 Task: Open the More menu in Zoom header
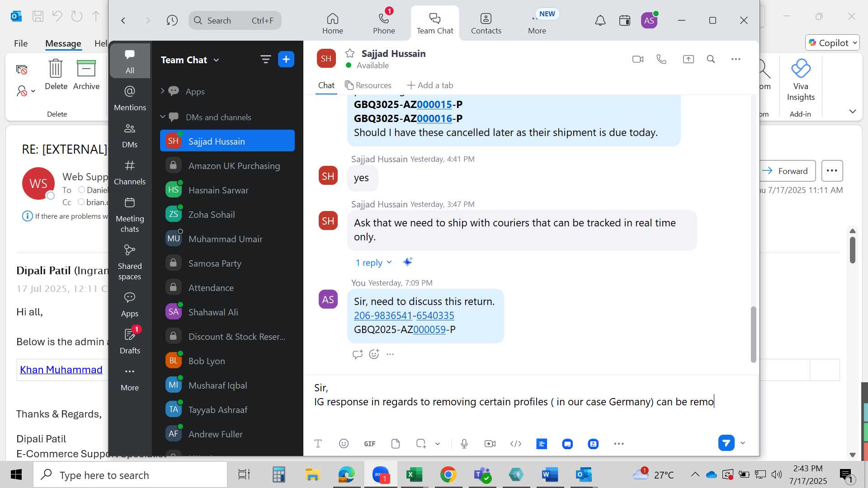click(537, 23)
